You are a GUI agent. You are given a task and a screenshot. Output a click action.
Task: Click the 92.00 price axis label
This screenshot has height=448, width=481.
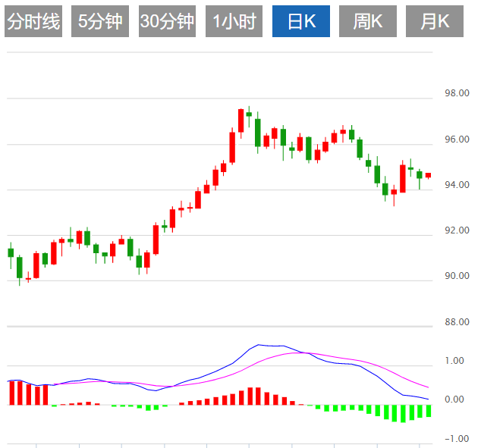[x=457, y=230]
